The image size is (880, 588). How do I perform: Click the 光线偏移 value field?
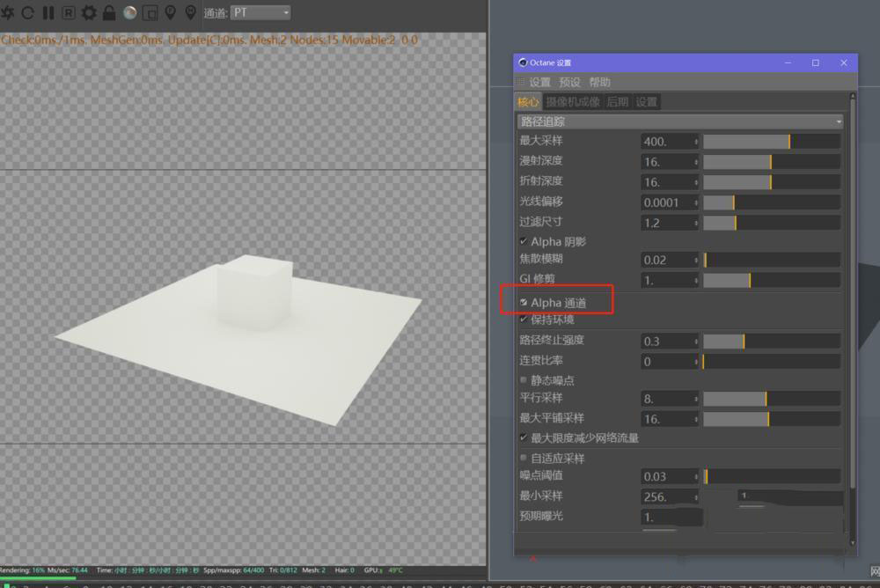[x=666, y=202]
